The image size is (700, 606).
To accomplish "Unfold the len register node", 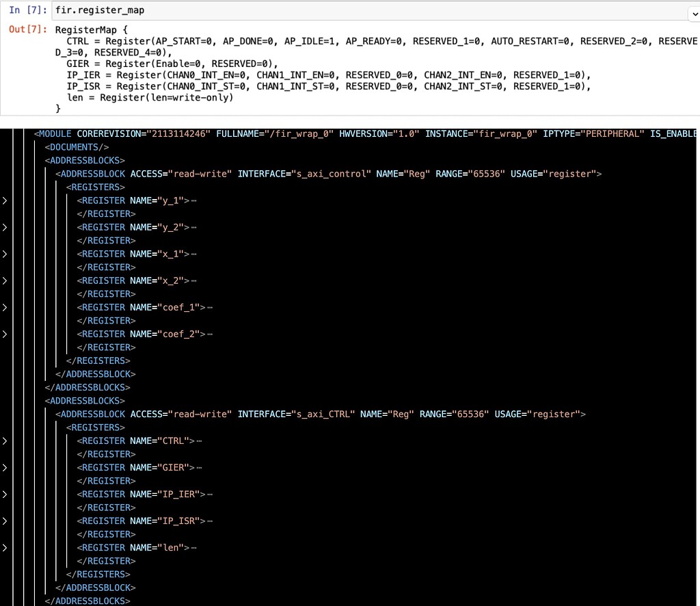I will (x=5, y=547).
